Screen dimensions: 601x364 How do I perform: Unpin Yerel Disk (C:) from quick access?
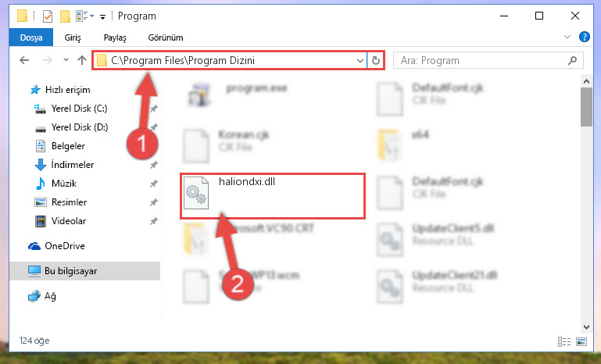154,109
